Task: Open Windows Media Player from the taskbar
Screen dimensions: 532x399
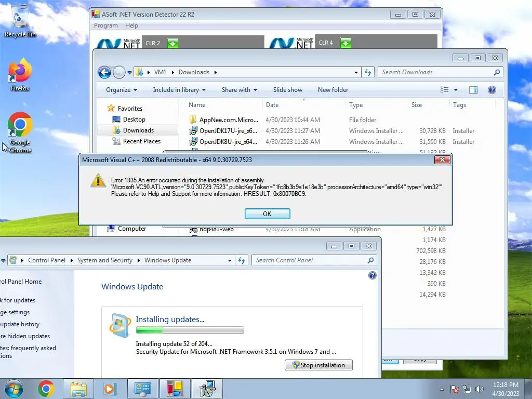Action: point(110,389)
